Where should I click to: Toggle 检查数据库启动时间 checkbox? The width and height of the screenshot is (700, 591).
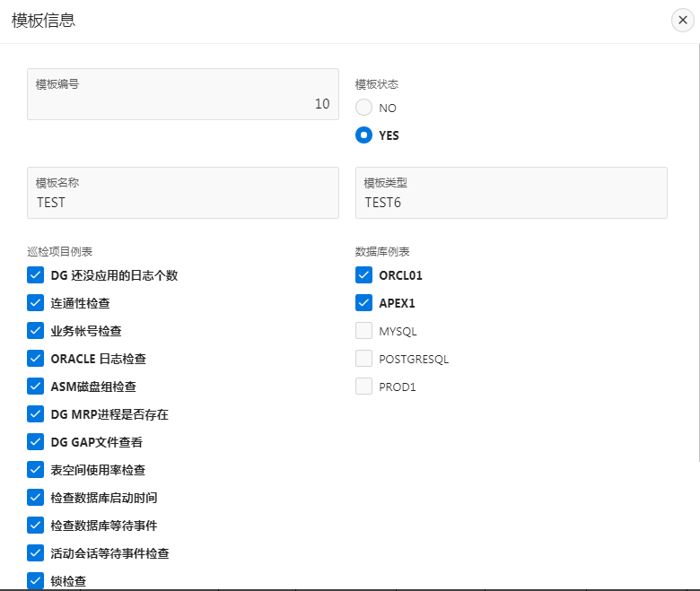(x=36, y=498)
